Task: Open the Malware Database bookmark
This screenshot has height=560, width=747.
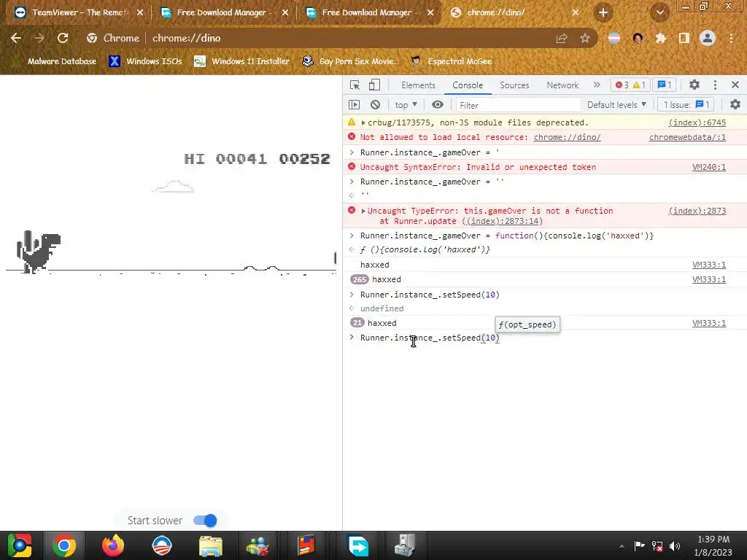Action: 55,61
